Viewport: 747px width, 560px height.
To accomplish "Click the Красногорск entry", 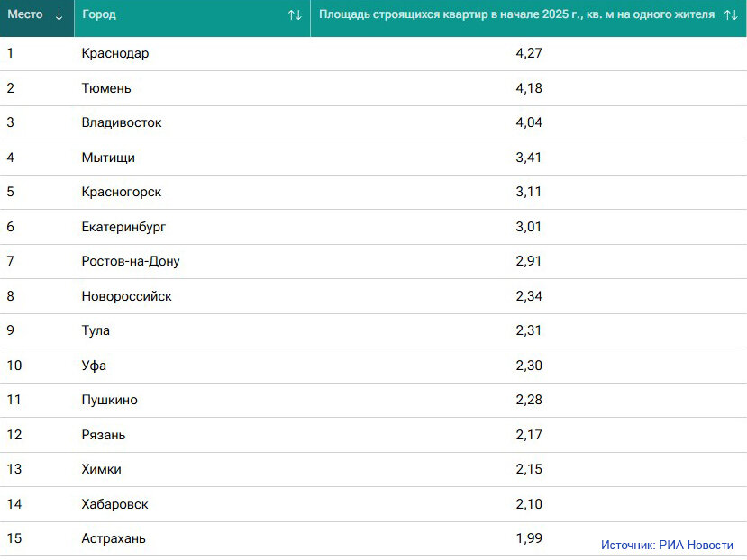I will tap(122, 192).
